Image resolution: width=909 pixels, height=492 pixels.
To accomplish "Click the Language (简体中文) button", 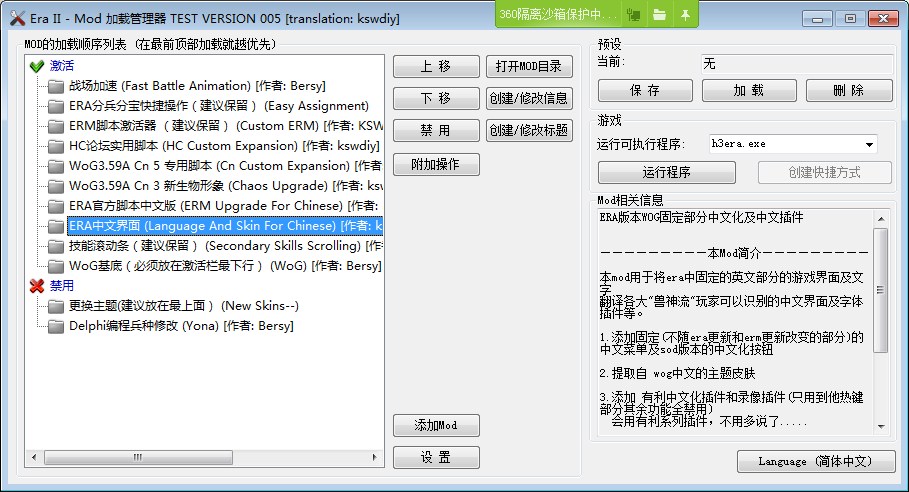I will [x=816, y=461].
